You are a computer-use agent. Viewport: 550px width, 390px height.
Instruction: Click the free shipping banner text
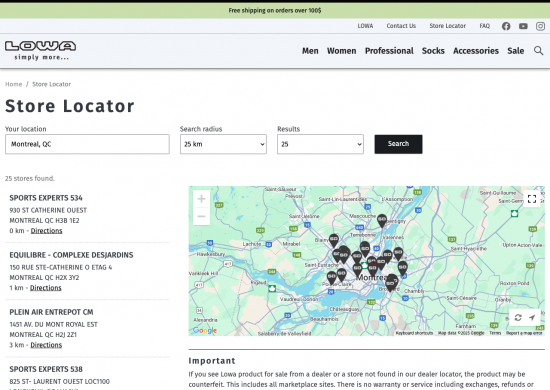point(275,11)
